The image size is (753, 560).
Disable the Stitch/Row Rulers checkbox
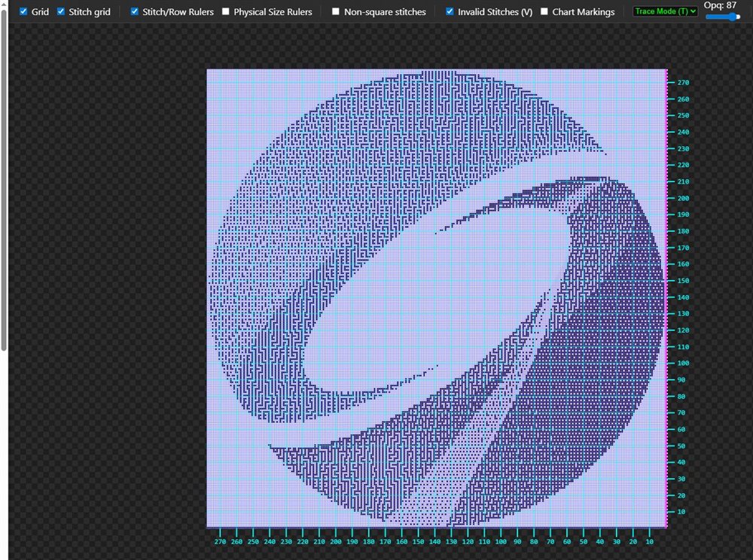coord(135,11)
